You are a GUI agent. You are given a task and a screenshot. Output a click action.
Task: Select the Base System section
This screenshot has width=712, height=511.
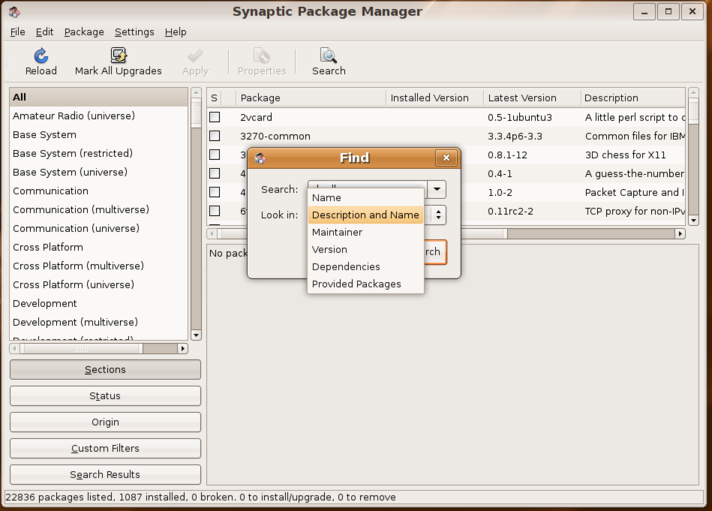click(x=99, y=135)
